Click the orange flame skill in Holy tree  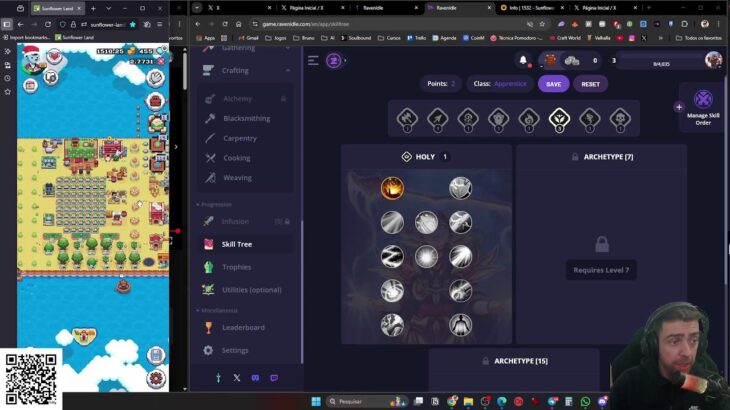click(x=392, y=188)
